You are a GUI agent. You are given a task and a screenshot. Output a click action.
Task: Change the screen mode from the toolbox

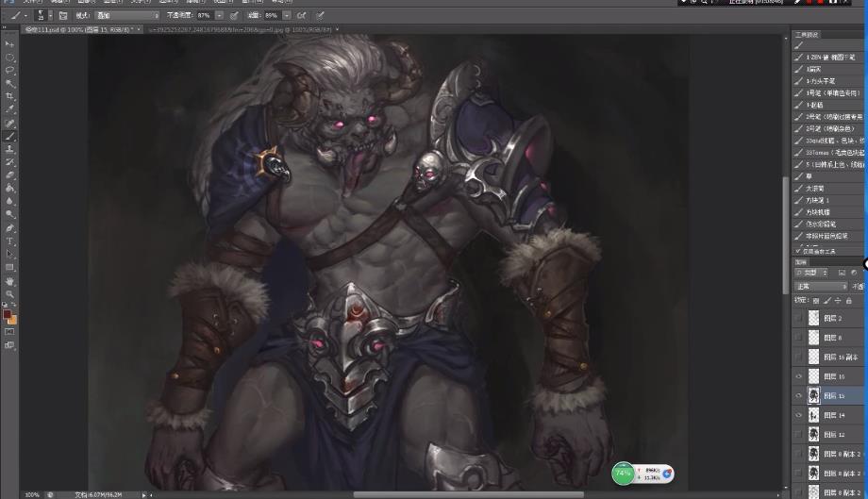[9, 345]
